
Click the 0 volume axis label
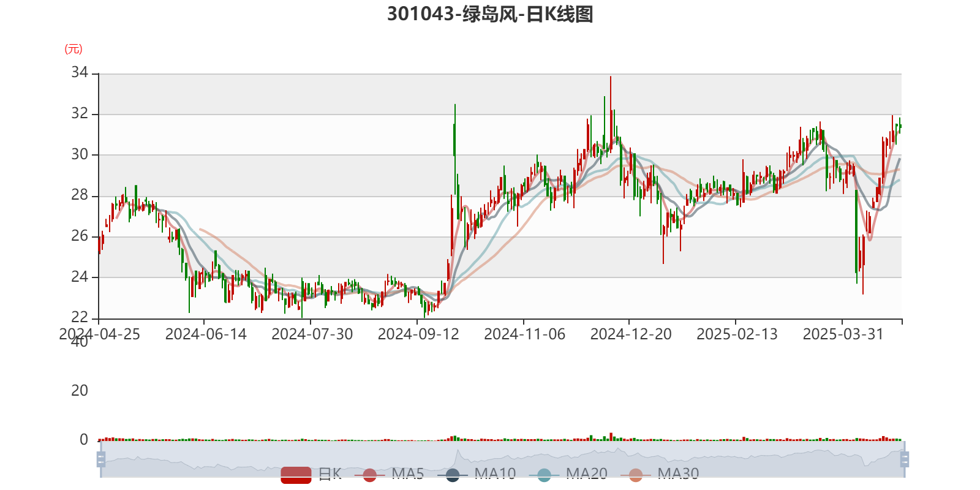(x=84, y=440)
